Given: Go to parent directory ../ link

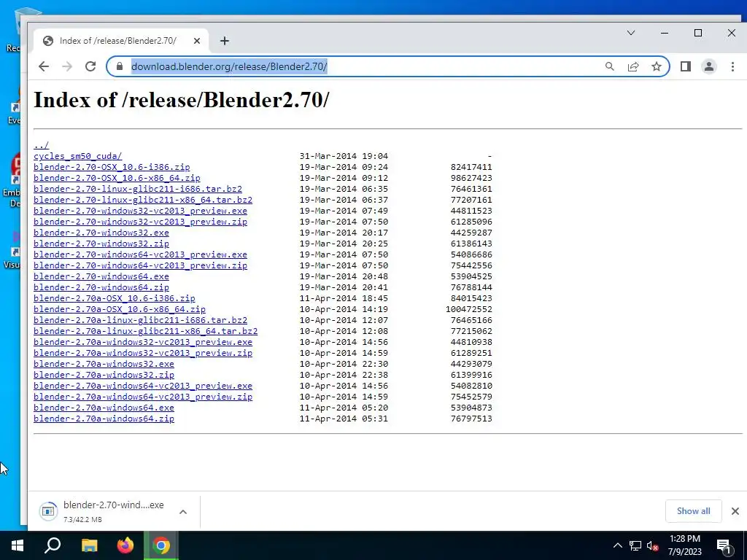Looking at the screenshot, I should (41, 145).
